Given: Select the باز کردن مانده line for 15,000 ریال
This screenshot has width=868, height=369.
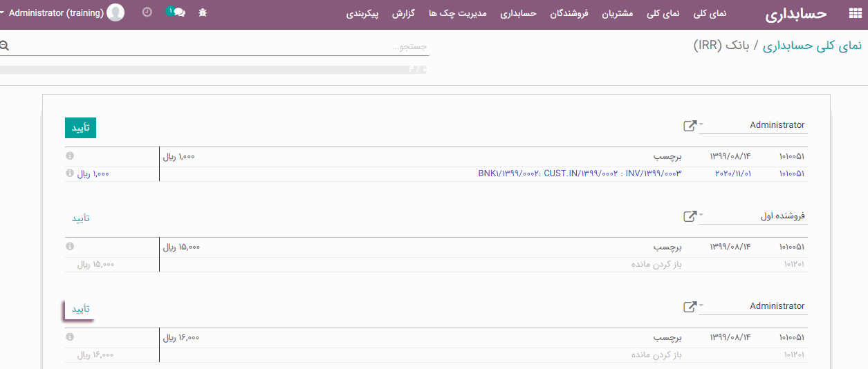Looking at the screenshot, I should coord(656,265).
